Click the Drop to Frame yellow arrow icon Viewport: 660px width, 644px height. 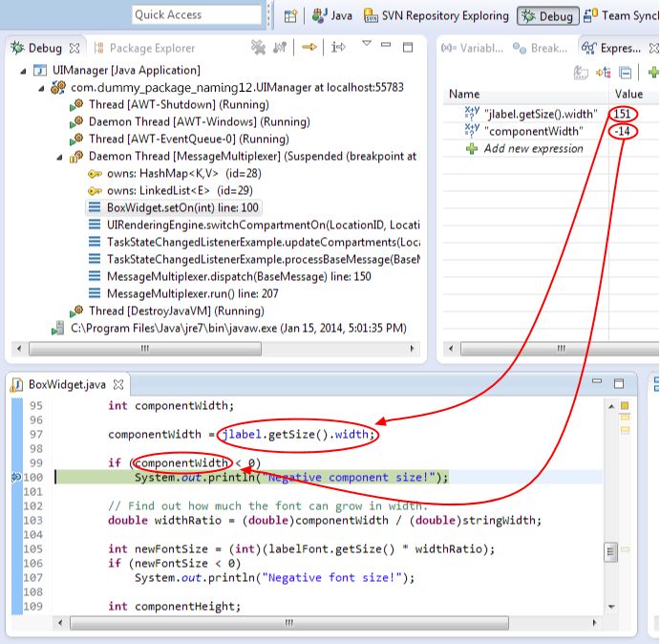[309, 47]
